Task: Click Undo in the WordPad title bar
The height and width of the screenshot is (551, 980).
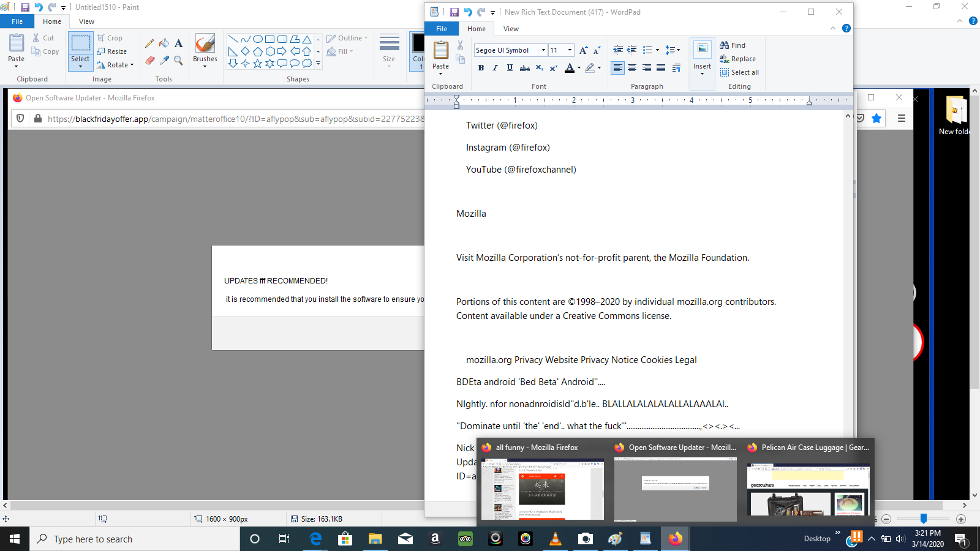Action: tap(468, 12)
